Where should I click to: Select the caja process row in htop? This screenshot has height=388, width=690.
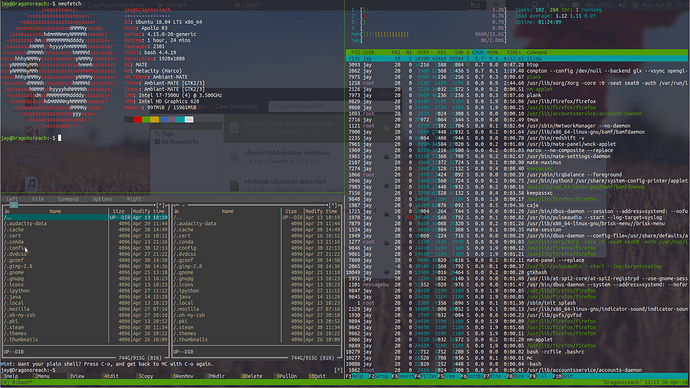[x=517, y=205]
